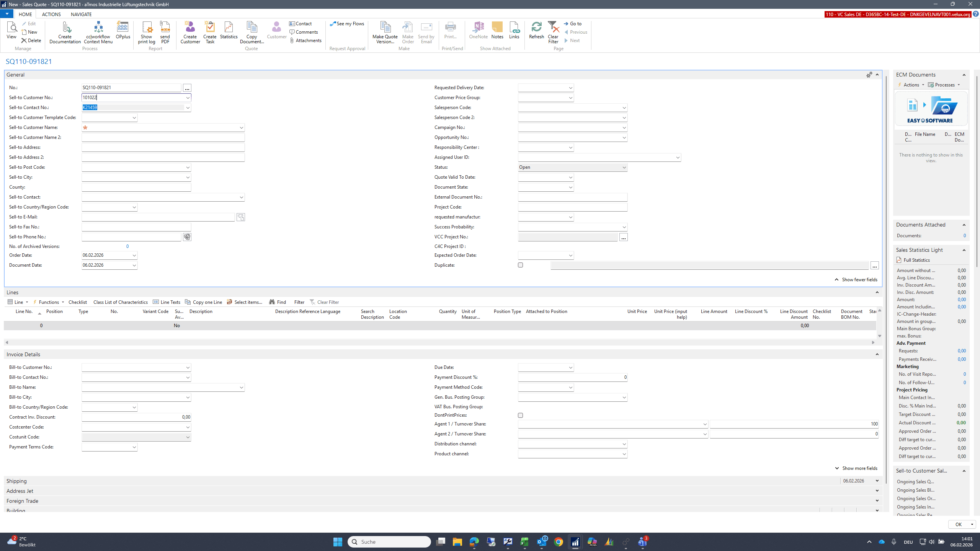
Task: Open Links for this quote
Action: pyautogui.click(x=514, y=30)
